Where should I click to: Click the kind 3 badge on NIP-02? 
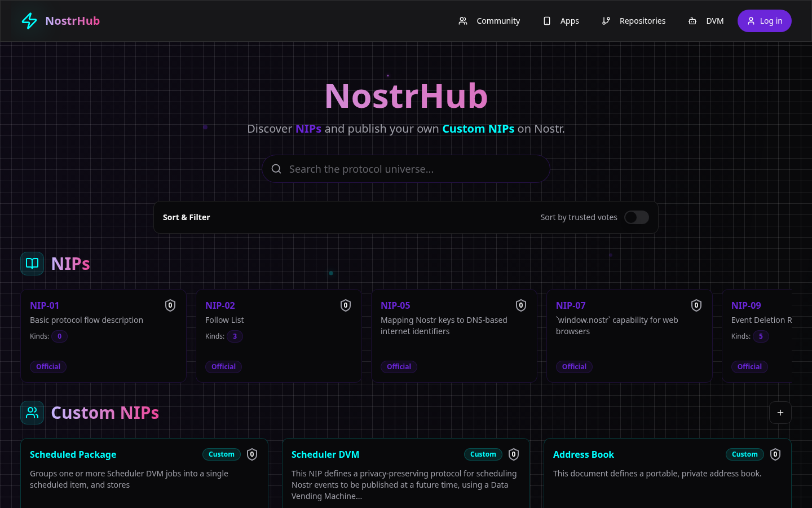tap(235, 336)
